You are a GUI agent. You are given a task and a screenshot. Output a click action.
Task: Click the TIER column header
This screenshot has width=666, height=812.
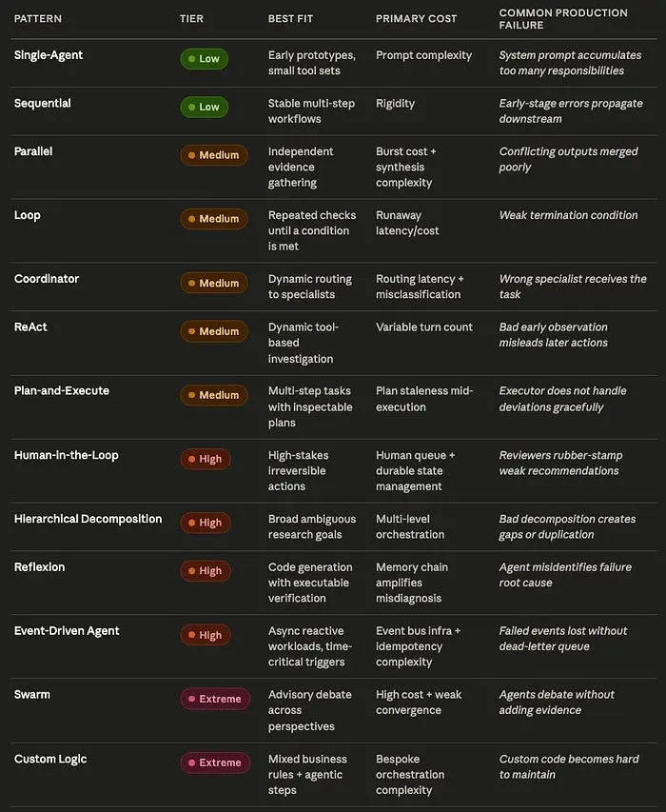click(x=191, y=19)
